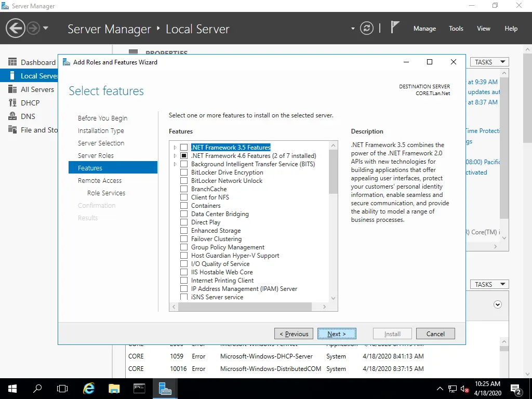
Task: Launch Internet Explorer from taskbar
Action: point(89,389)
